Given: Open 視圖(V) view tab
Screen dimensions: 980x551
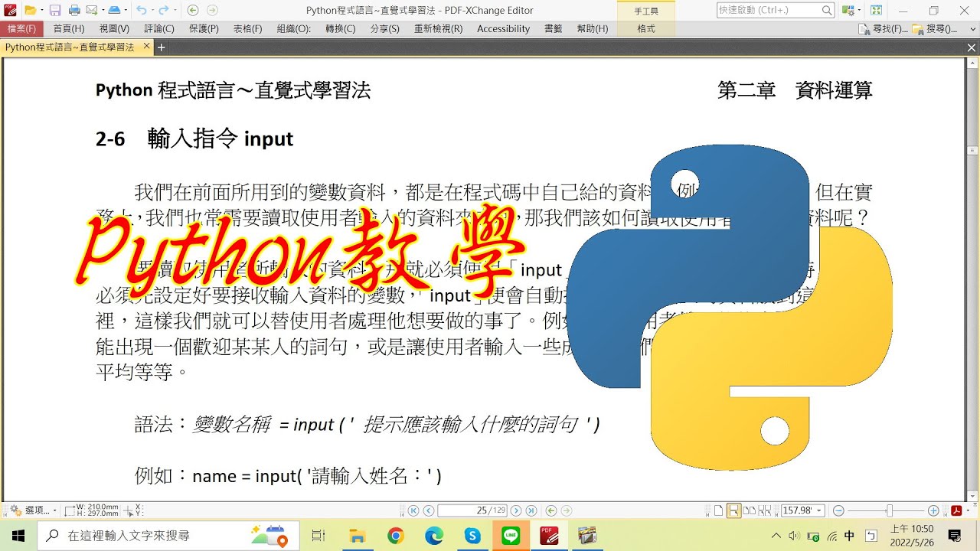Looking at the screenshot, I should pyautogui.click(x=114, y=28).
